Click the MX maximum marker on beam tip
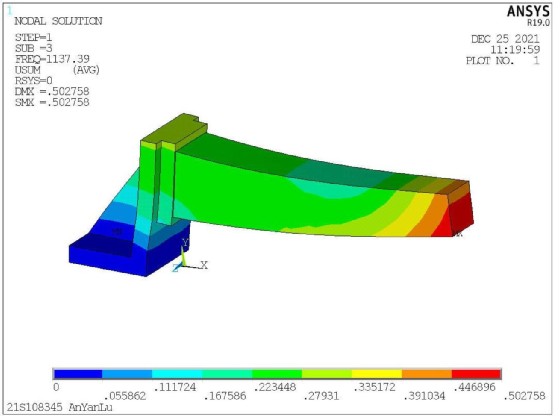Screen dimensions: 555x417 458,234
